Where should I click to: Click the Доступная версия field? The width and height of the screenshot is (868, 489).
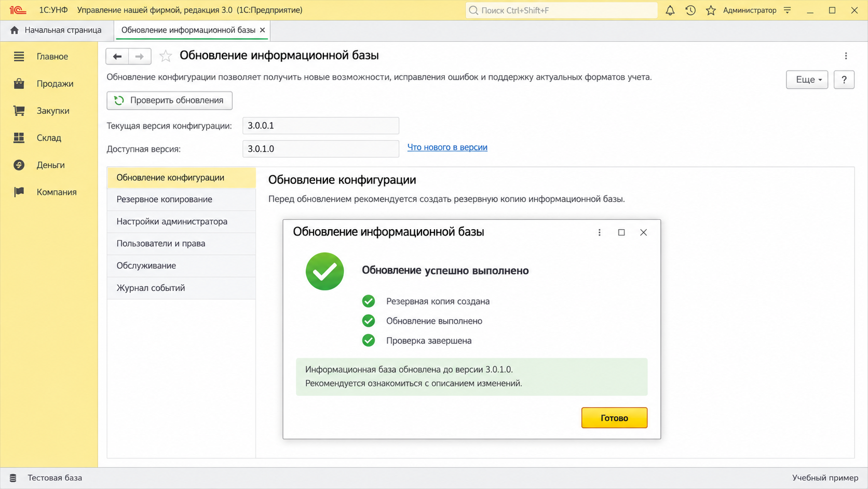320,149
